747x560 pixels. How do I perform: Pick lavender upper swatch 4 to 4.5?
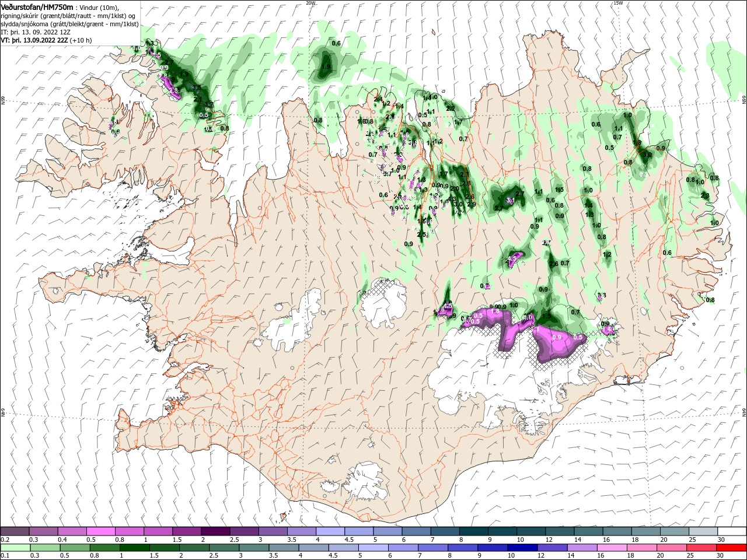click(x=330, y=531)
